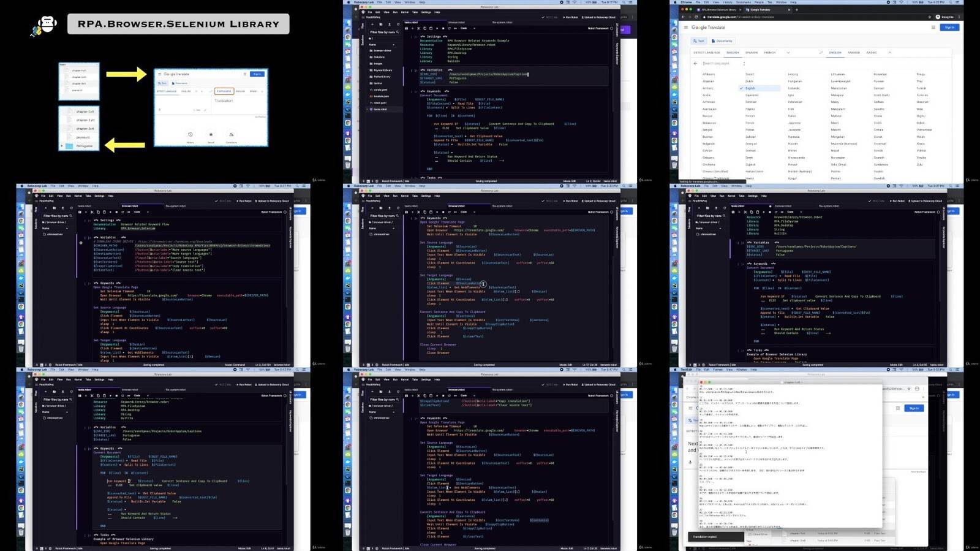The height and width of the screenshot is (551, 980).
Task: Click copy-cell icon in frame listing conda.yaml
Action: 425,28
